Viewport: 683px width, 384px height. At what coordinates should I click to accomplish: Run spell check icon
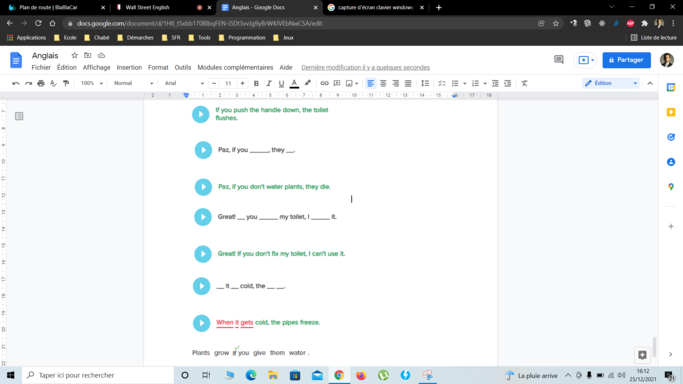[53, 83]
